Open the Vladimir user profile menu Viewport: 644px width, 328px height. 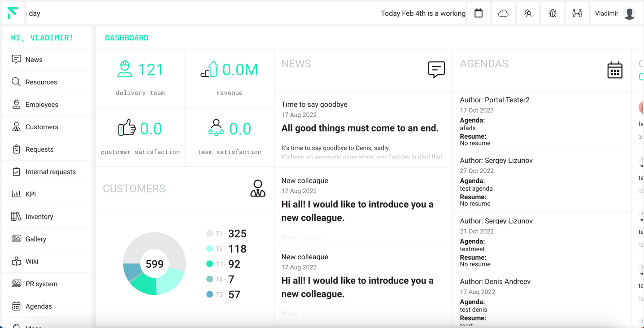point(615,13)
